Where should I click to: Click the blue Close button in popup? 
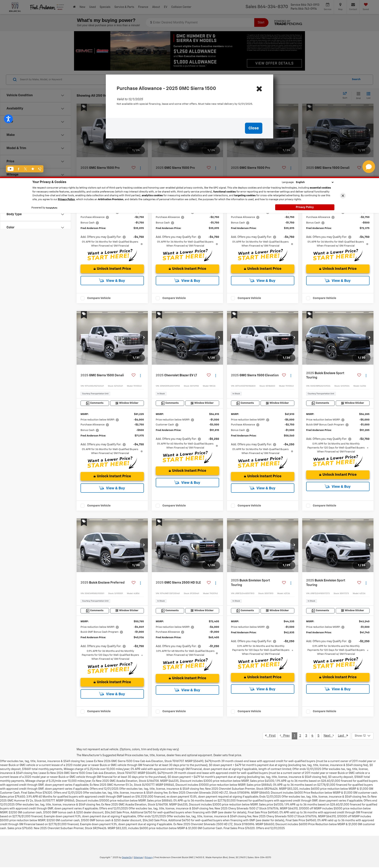(253, 128)
